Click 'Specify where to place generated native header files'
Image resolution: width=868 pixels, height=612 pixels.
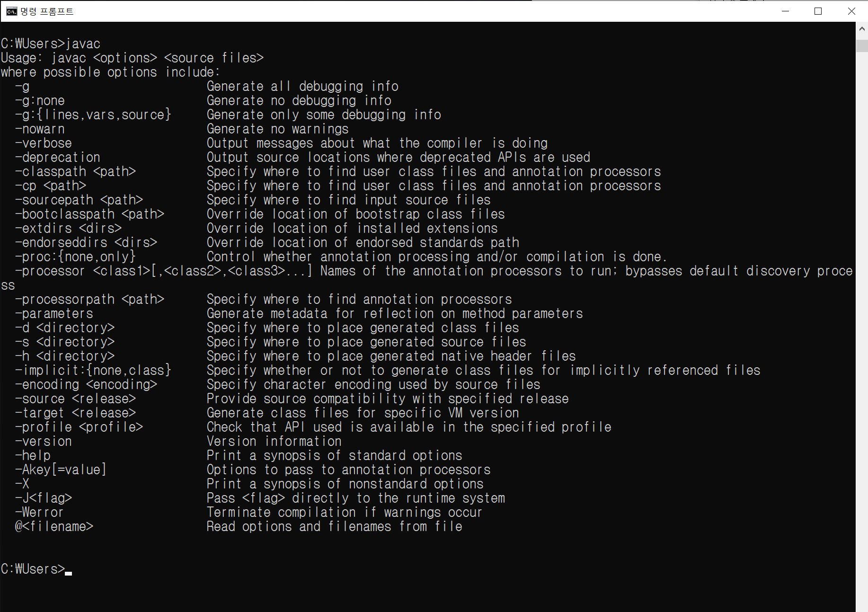tap(391, 356)
